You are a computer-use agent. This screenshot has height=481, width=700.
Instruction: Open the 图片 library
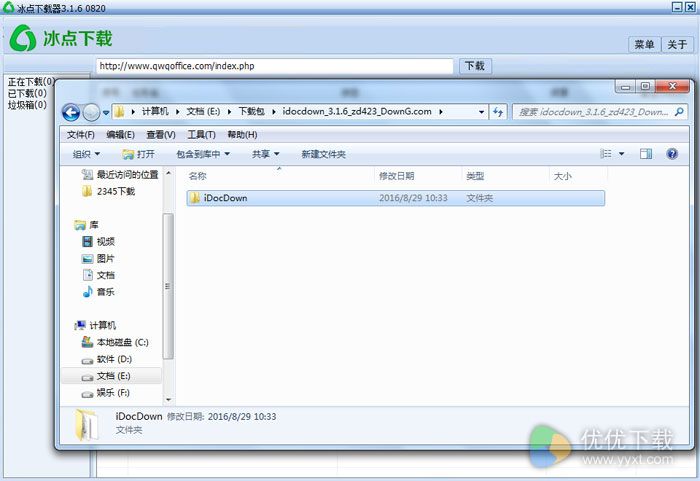coord(98,259)
